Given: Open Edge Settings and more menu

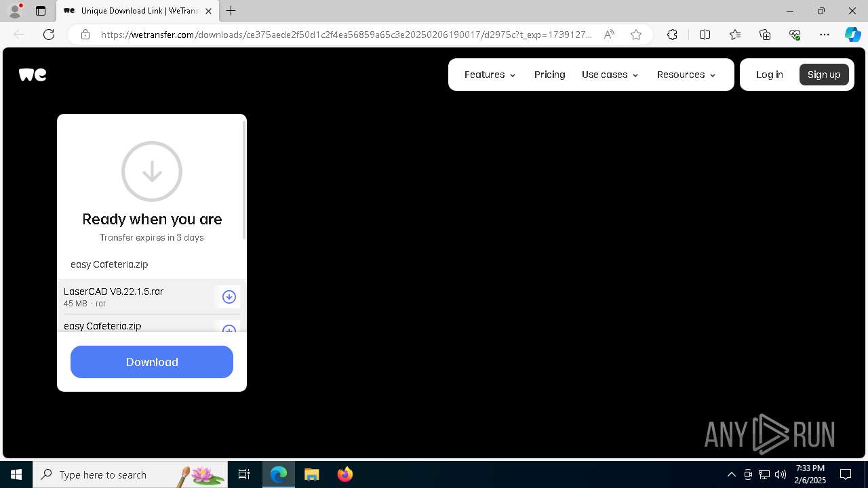Looking at the screenshot, I should pos(825,35).
